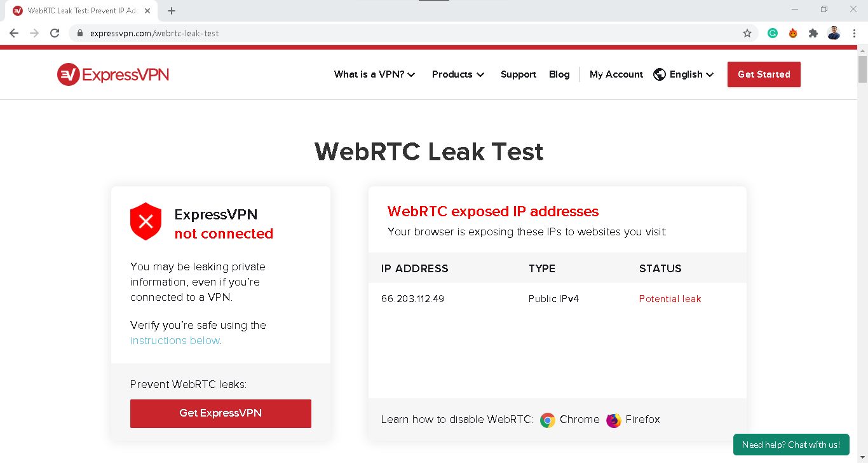Viewport: 868px width, 463px height.
Task: Open the browser Extensions puzzle icon
Action: (x=813, y=32)
